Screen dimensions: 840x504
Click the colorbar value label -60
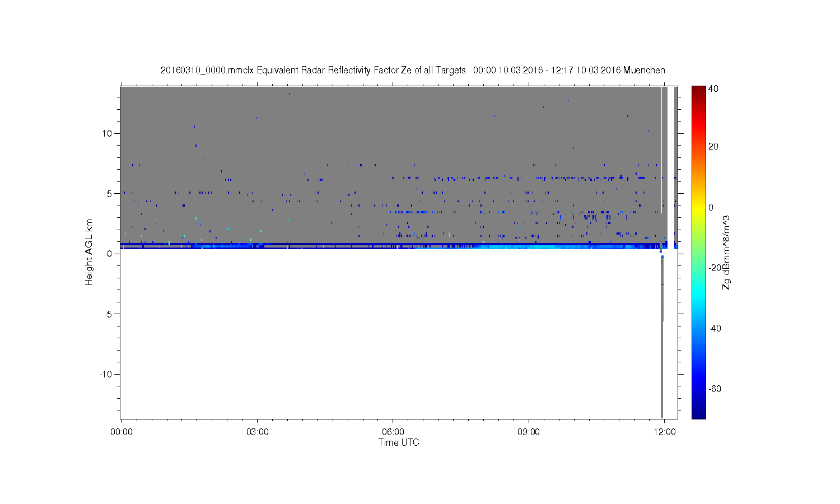click(x=715, y=389)
